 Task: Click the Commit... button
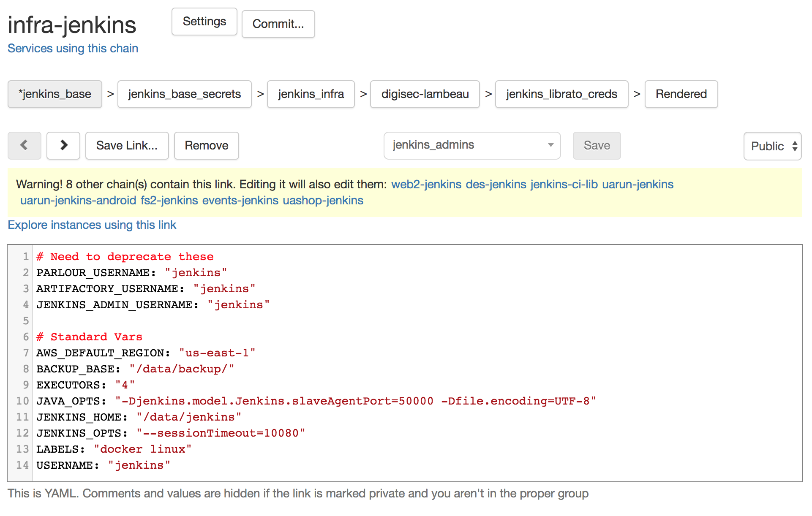278,24
